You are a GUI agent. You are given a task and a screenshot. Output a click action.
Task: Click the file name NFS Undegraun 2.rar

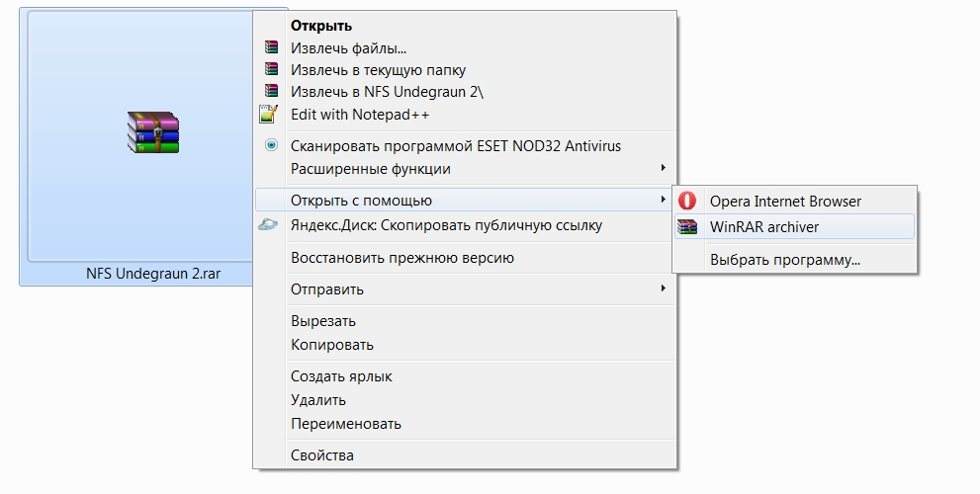153,274
